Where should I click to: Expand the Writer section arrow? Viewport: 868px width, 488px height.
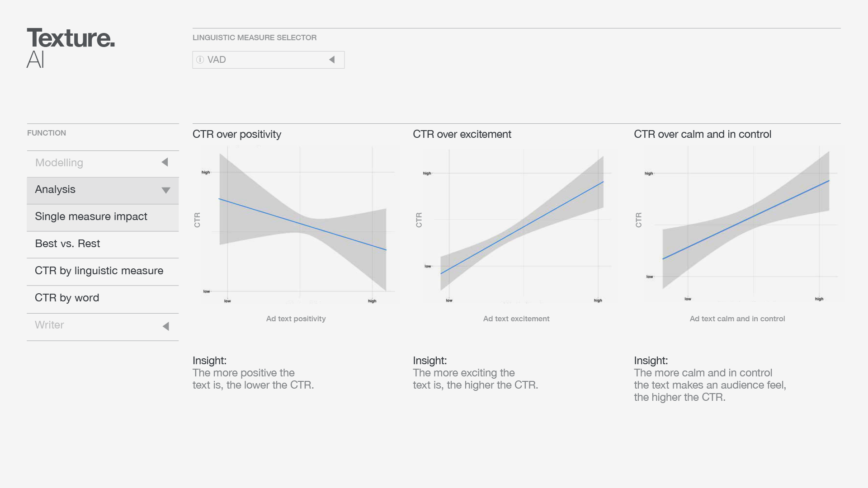point(166,326)
